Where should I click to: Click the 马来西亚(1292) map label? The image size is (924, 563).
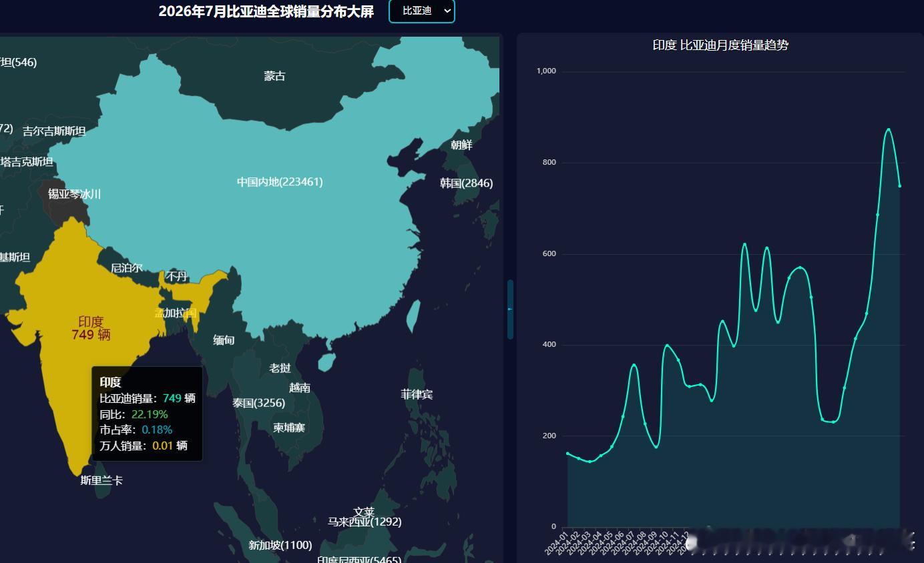click(365, 522)
